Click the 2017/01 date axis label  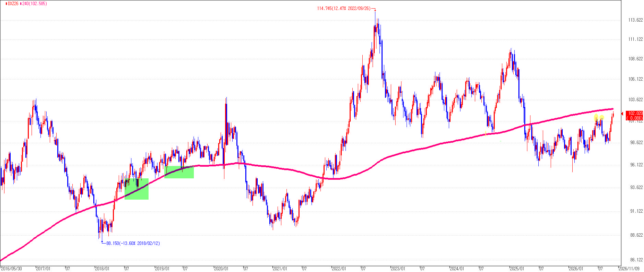coord(43,269)
